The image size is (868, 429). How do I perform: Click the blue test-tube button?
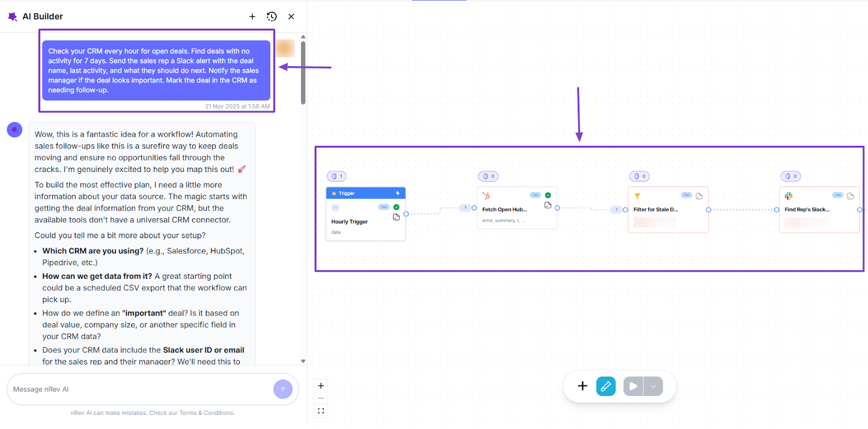tap(606, 386)
